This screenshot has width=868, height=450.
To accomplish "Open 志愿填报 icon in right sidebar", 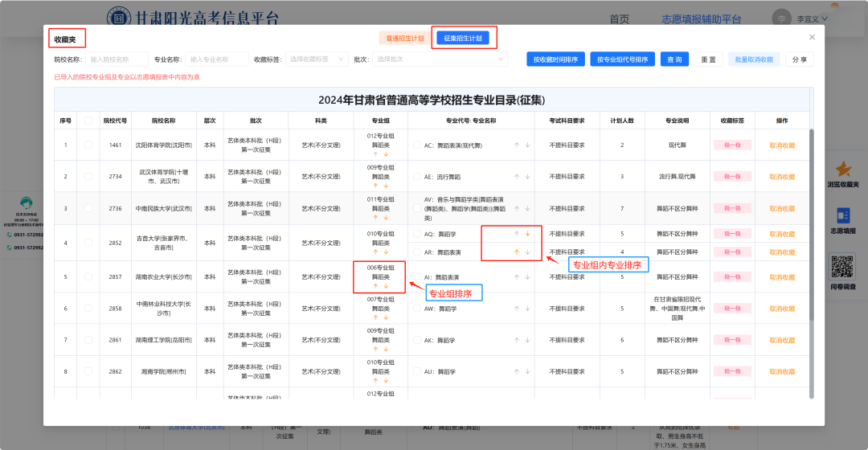I will coord(843,215).
